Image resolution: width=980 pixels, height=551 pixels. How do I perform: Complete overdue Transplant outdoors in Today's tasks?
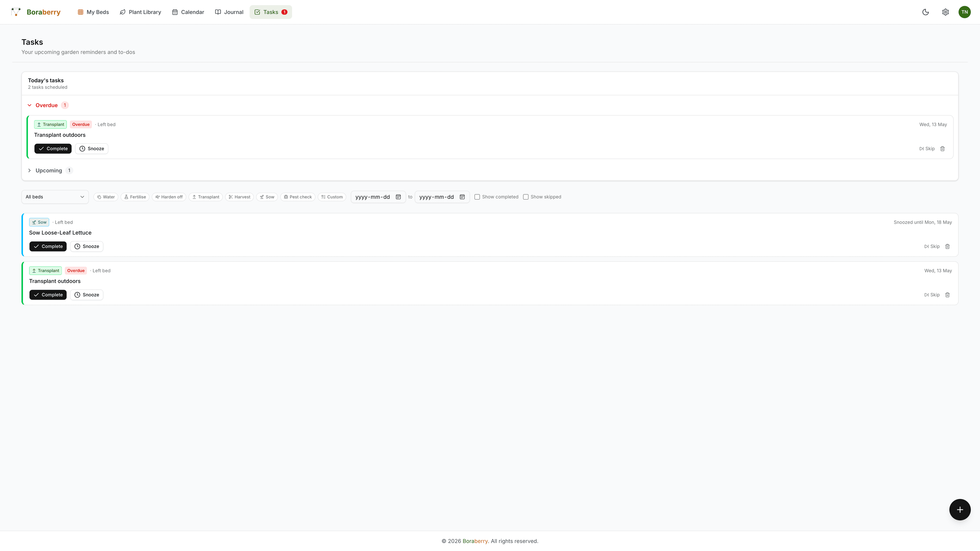click(53, 149)
